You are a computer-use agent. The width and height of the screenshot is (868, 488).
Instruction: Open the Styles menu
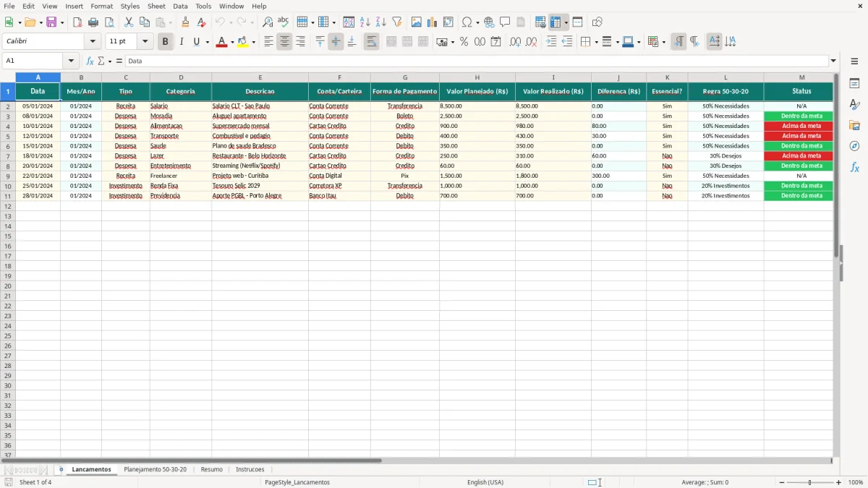pos(130,6)
